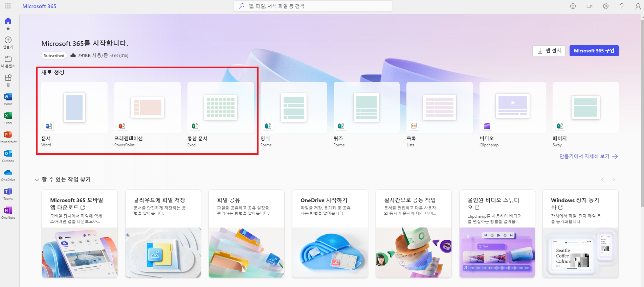Click the Microsoft 365 title link
Screen dimensions: 644x287
click(x=39, y=6)
